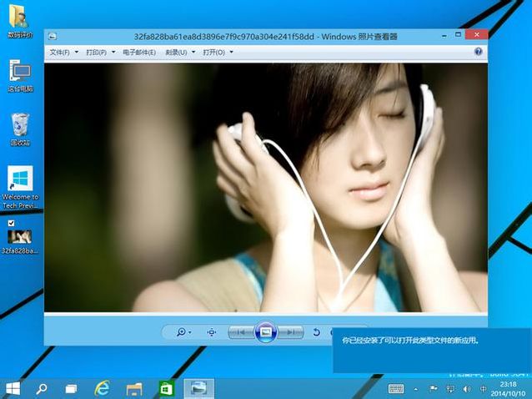This screenshot has width=532, height=399.
Task: Expand the arrow next to 文件(F)
Action: [77, 52]
